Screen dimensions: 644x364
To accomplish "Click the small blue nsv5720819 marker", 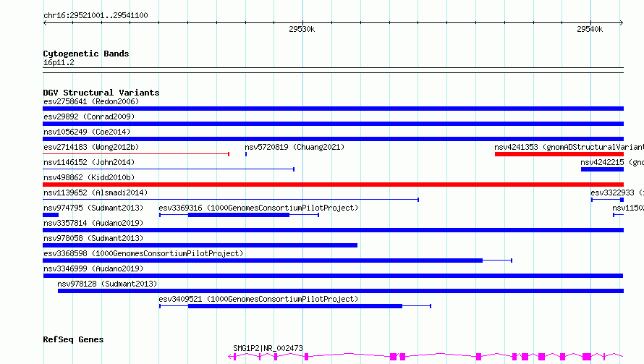I will click(246, 154).
